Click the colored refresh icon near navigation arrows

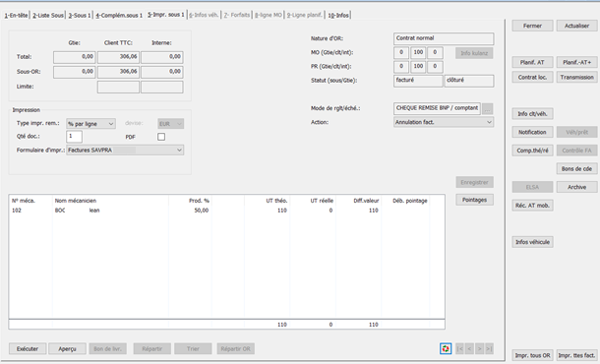[x=446, y=348]
